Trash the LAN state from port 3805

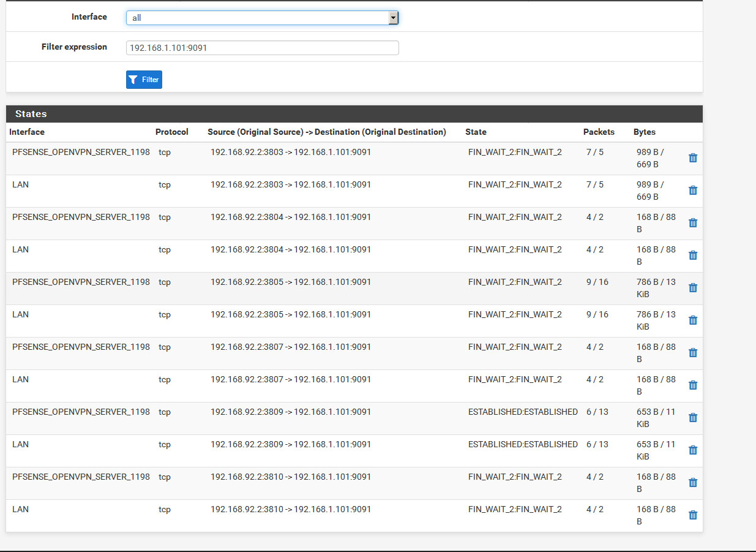pyautogui.click(x=692, y=320)
